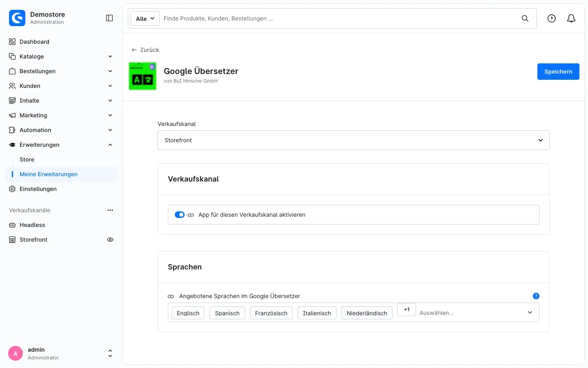Click the Englisch language tag

(x=188, y=313)
